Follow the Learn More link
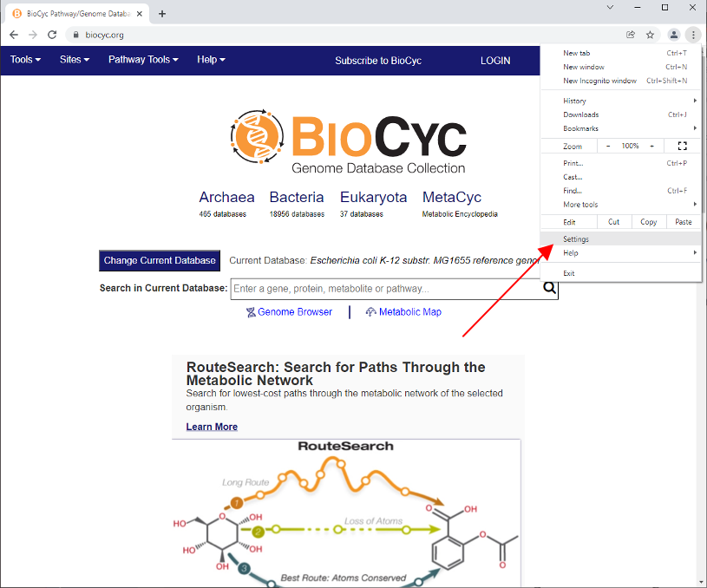The height and width of the screenshot is (588, 707). [x=212, y=427]
